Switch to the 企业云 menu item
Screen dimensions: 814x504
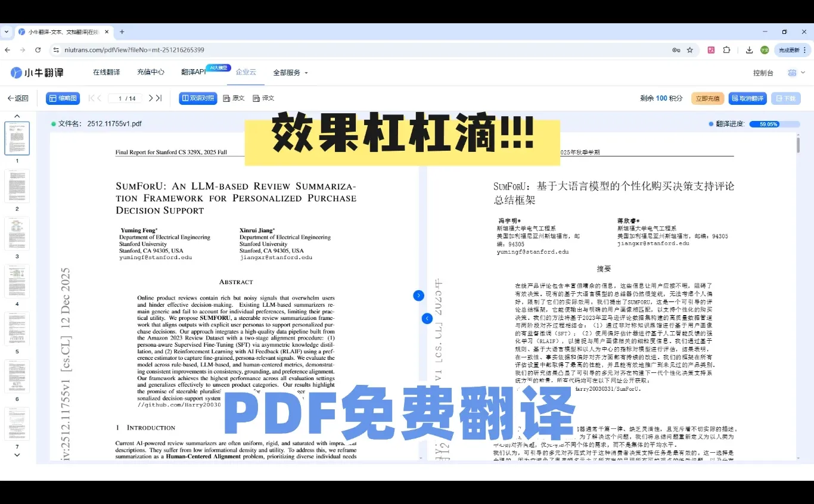click(x=246, y=71)
